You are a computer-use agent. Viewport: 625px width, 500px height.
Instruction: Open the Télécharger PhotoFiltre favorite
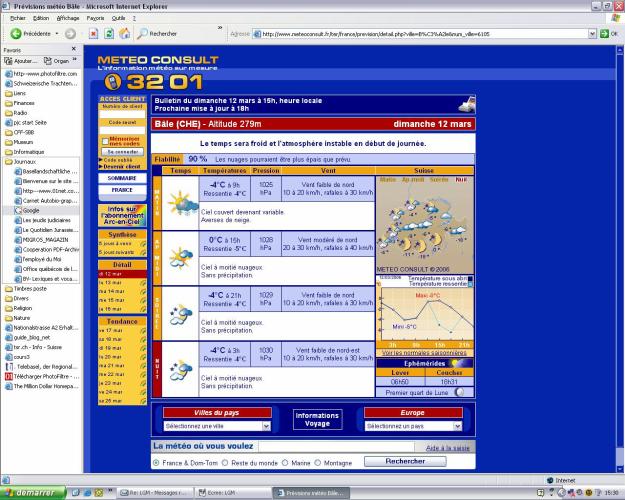pos(42,376)
